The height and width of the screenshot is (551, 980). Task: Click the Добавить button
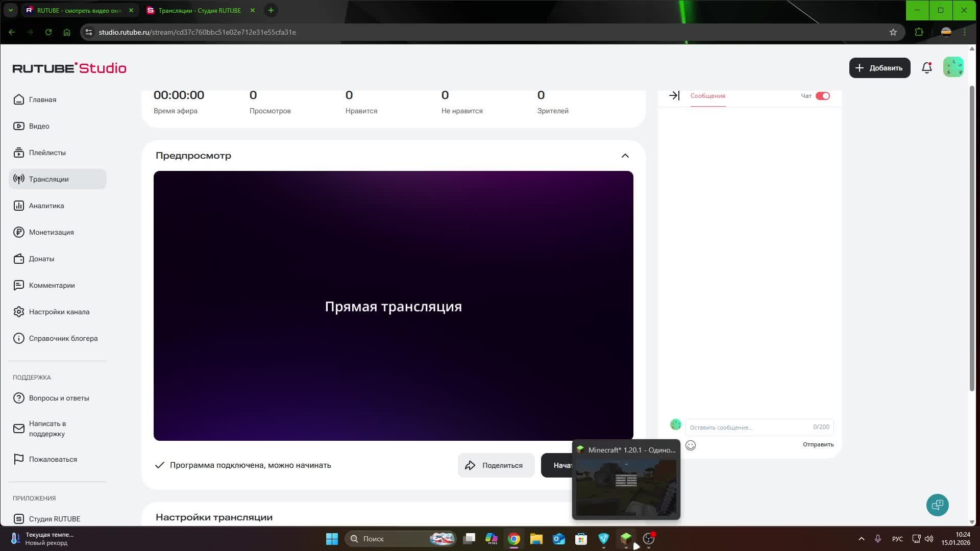pyautogui.click(x=879, y=67)
